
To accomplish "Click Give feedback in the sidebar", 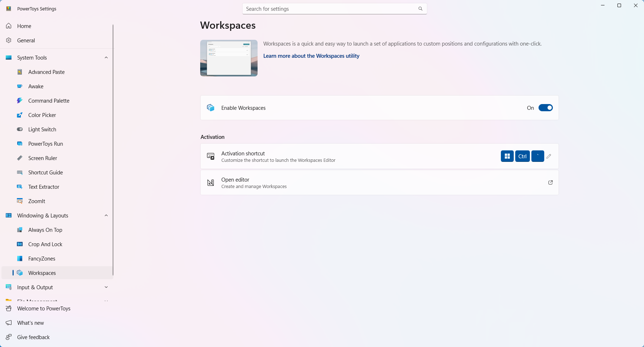I will coord(57,337).
